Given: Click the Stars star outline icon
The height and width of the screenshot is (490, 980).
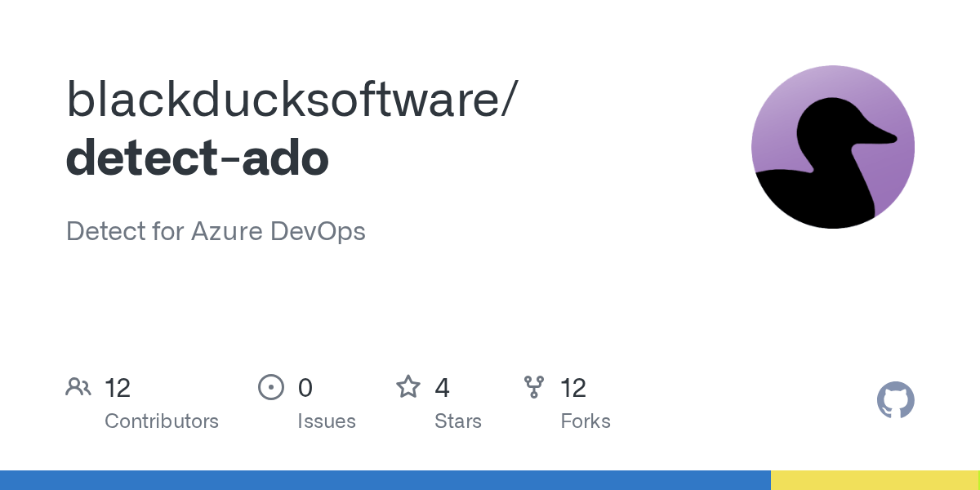Looking at the screenshot, I should pyautogui.click(x=408, y=387).
